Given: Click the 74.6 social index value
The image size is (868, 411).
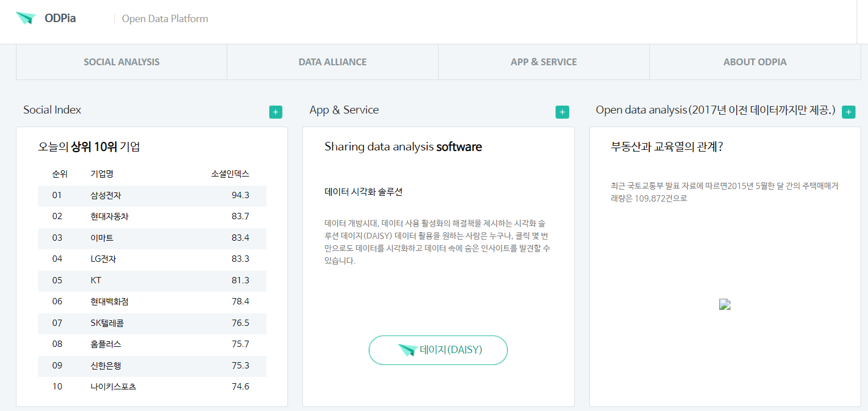Looking at the screenshot, I should point(240,387).
